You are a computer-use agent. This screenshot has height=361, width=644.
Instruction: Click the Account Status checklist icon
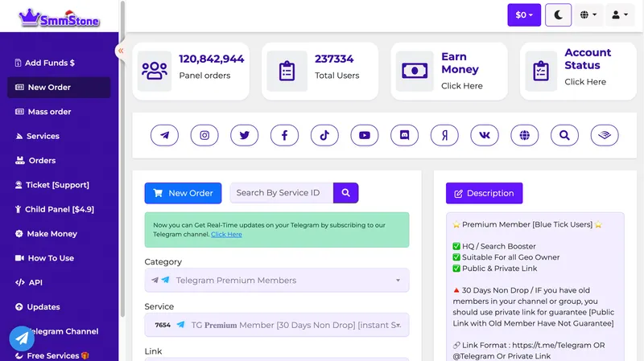tap(541, 71)
